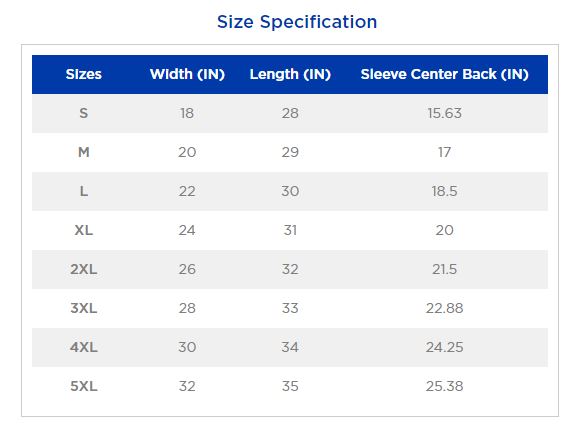
Task: Click the Length (IN) column header
Action: (290, 74)
